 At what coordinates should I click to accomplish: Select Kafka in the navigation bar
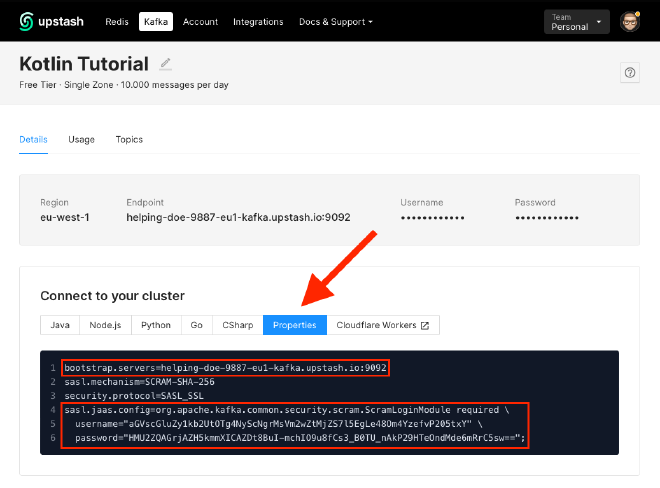(x=156, y=21)
